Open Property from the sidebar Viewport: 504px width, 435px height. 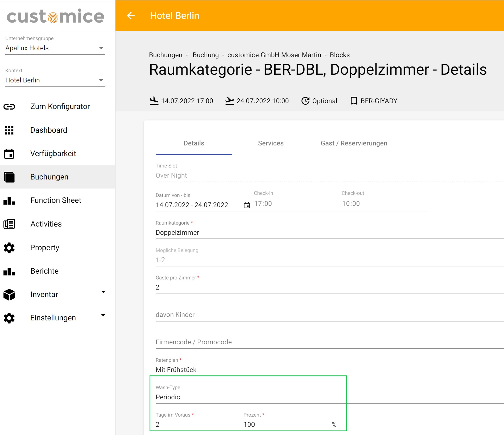57,248
